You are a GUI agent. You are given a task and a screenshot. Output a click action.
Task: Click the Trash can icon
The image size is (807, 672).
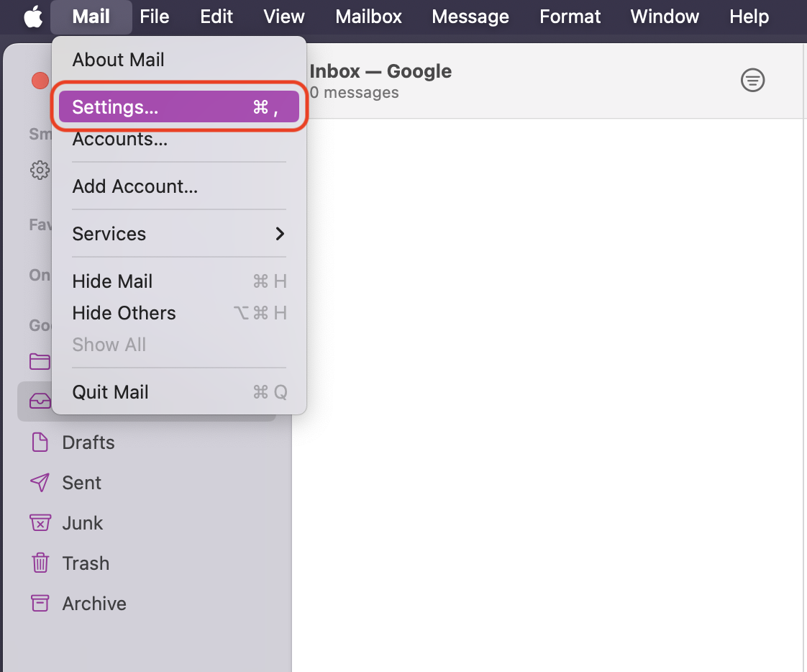point(40,563)
